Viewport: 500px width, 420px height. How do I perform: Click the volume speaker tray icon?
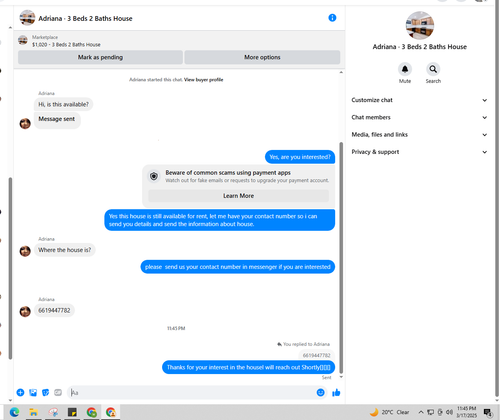coord(449,412)
